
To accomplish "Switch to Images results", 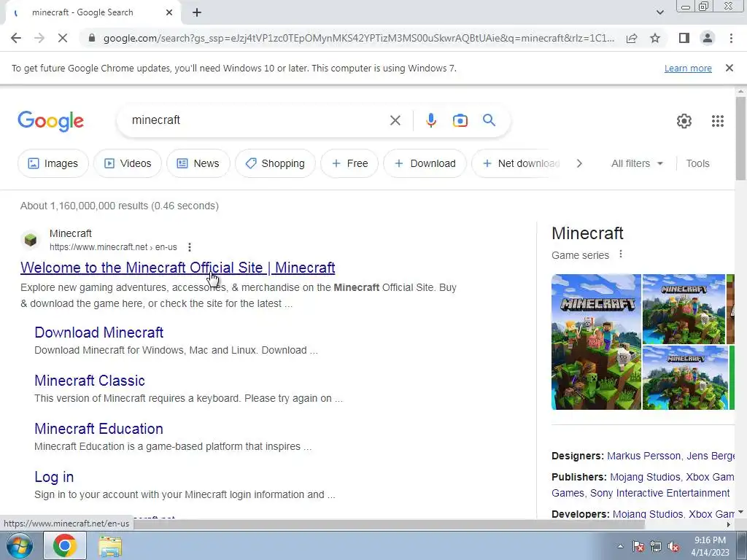I will click(x=53, y=163).
